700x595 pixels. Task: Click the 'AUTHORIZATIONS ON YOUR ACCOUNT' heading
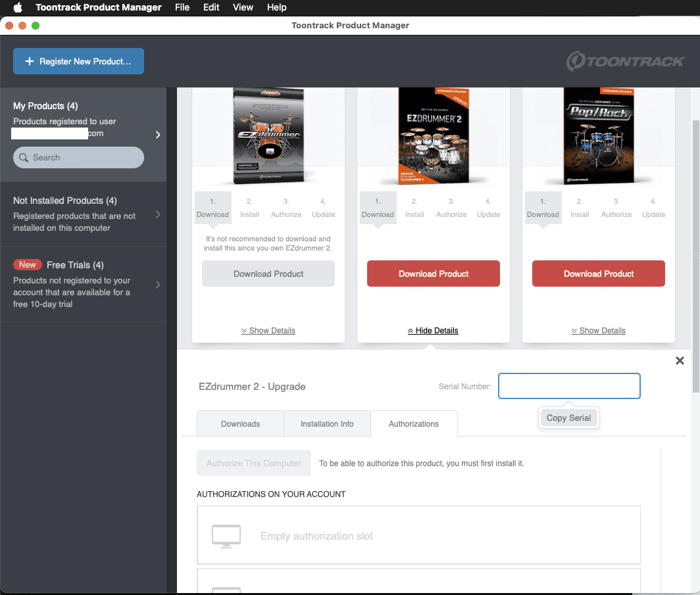click(271, 494)
